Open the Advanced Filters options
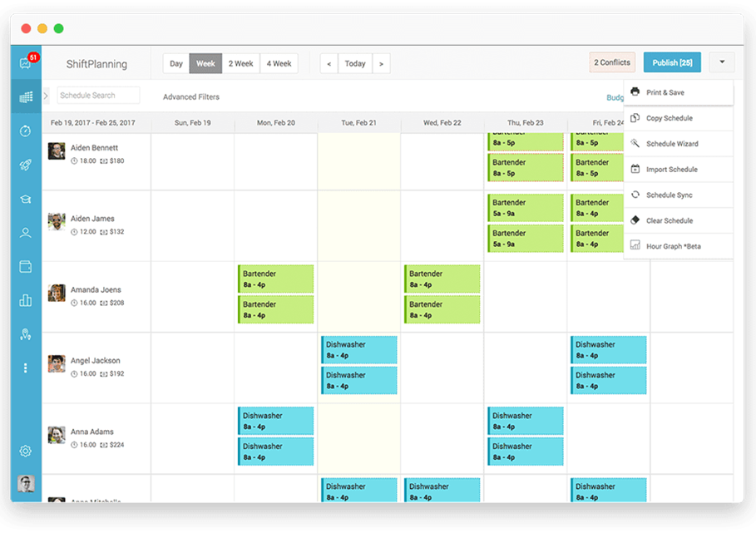 191,97
